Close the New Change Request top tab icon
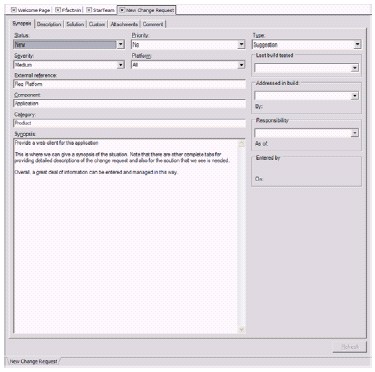The height and width of the screenshot is (372, 375). point(122,10)
